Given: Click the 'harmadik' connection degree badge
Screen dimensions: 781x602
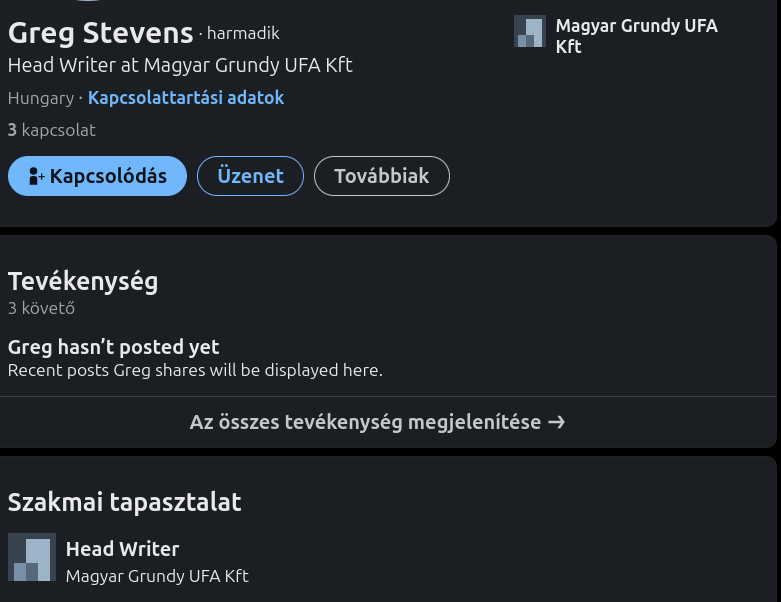Looking at the screenshot, I should pos(243,34).
